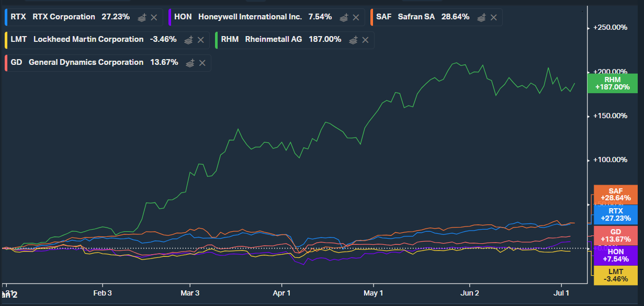Click the yellow color bar on the LMT chip
The width and height of the screenshot is (644, 306).
(x=5, y=39)
